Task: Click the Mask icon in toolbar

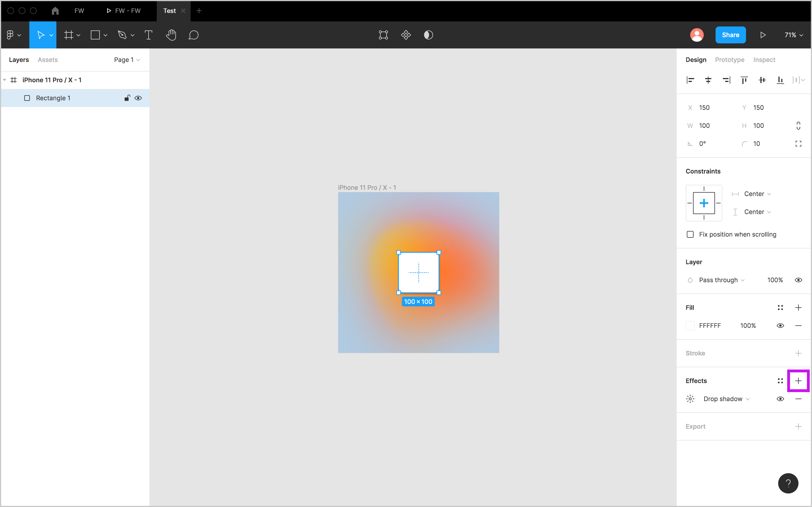Action: (x=428, y=35)
